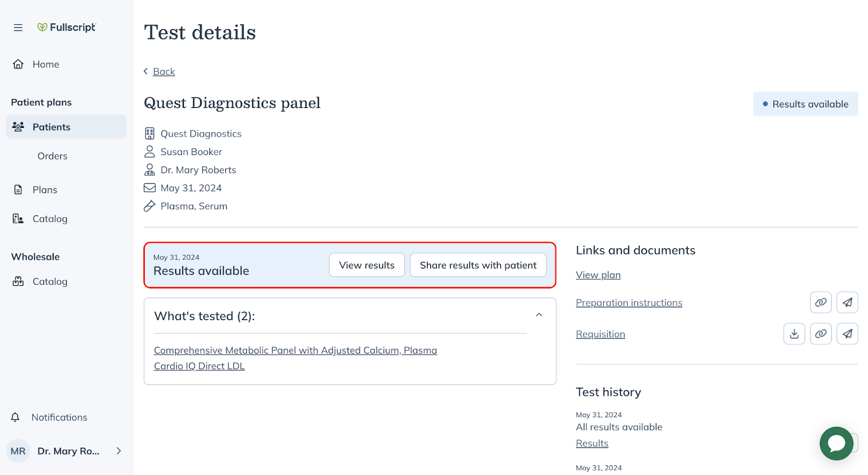Open Wholesale Catalog in sidebar
Screen dimensions: 868x475
point(49,281)
